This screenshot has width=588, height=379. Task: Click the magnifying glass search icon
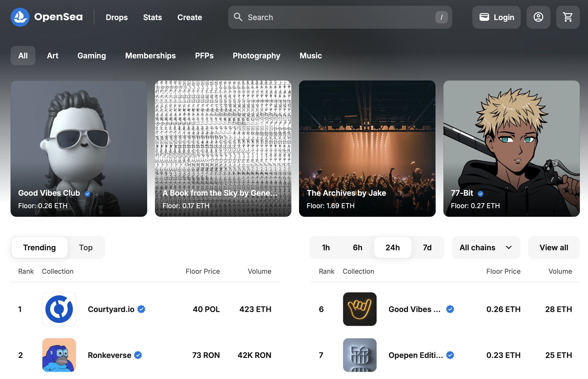pyautogui.click(x=238, y=17)
